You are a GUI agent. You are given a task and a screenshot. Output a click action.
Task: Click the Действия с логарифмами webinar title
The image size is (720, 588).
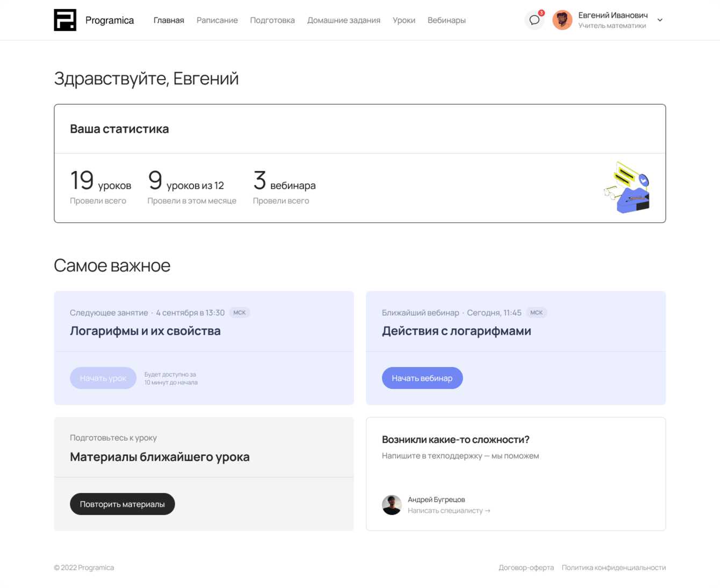pos(456,331)
